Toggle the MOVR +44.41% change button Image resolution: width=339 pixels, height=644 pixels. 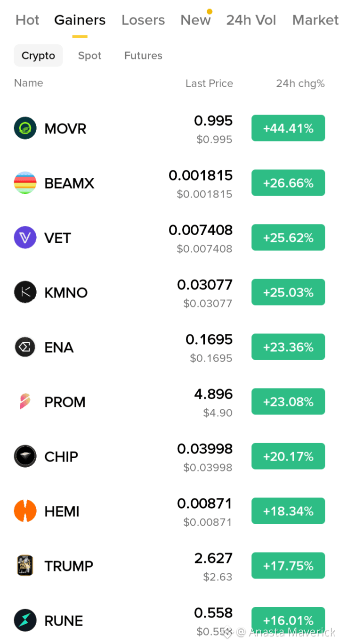288,128
